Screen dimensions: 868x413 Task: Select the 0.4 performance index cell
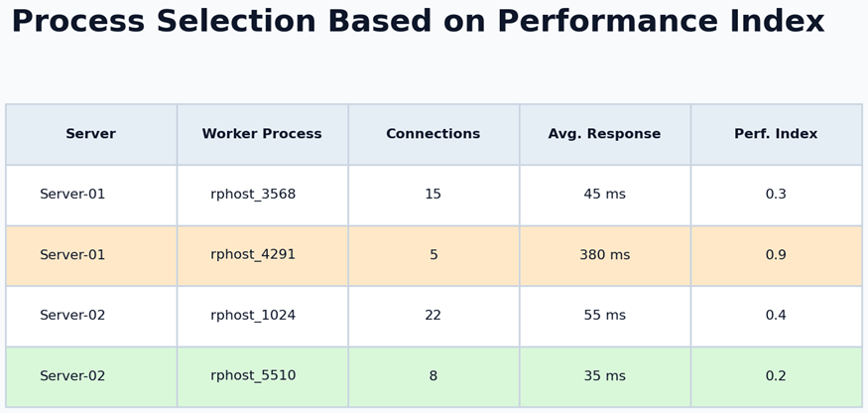pos(776,316)
